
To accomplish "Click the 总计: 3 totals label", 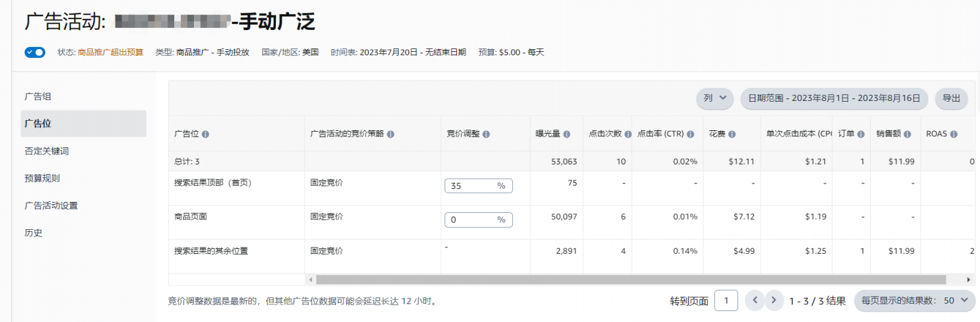I will click(187, 162).
